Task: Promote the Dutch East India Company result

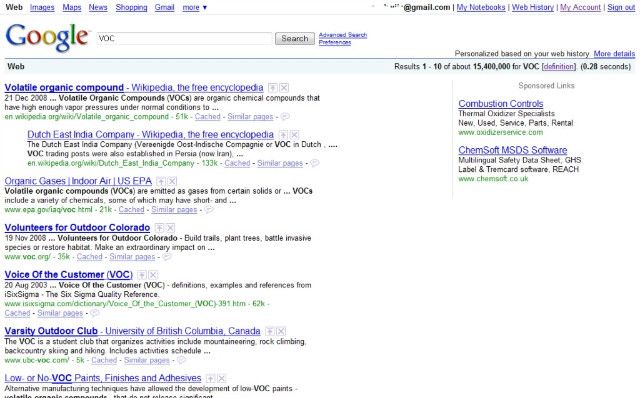Action: tap(283, 134)
